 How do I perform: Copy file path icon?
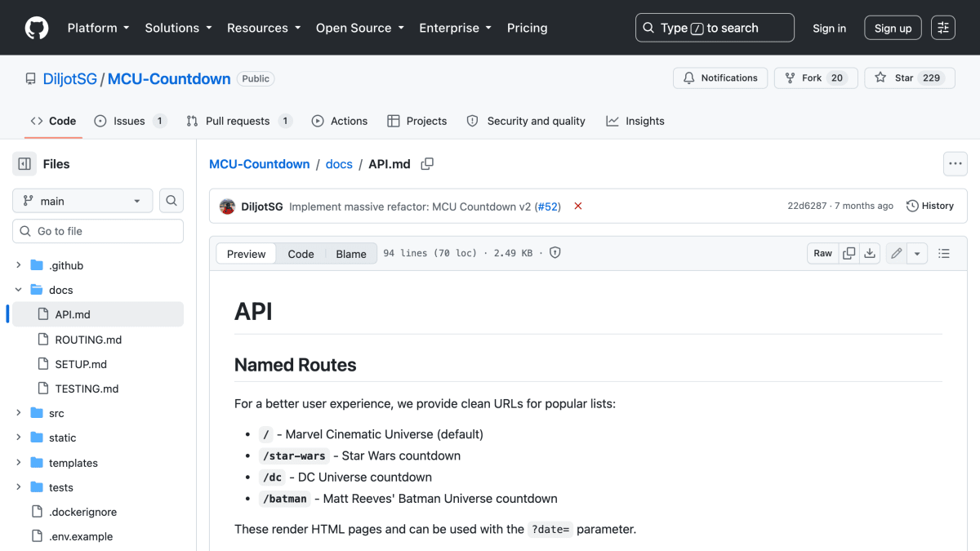click(427, 164)
